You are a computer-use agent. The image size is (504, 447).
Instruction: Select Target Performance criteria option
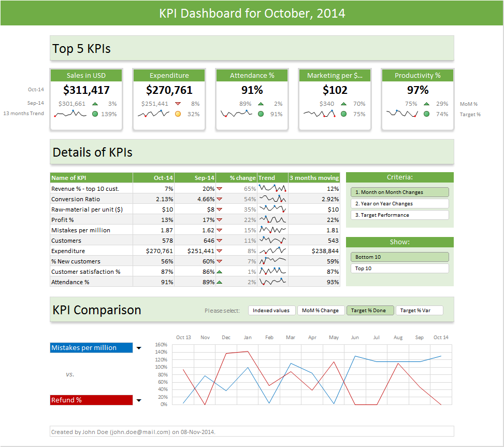point(399,215)
